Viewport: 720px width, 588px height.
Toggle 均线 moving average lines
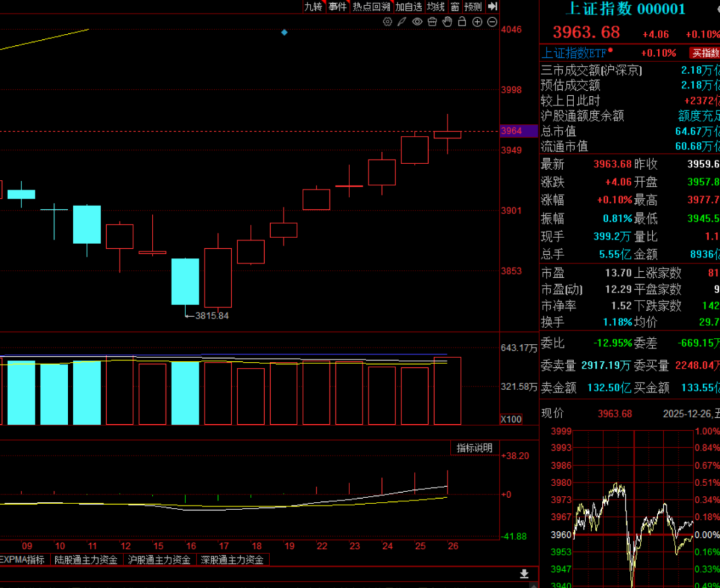click(435, 7)
